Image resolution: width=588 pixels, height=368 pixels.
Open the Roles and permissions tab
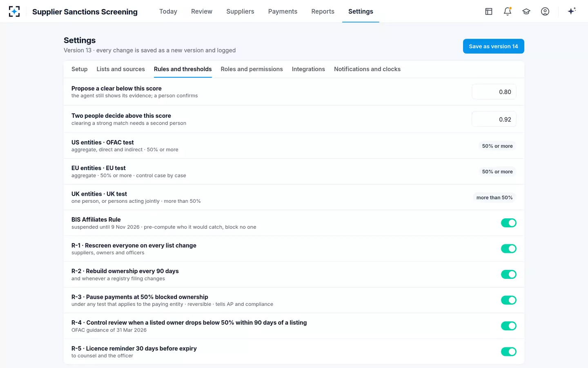(x=252, y=69)
